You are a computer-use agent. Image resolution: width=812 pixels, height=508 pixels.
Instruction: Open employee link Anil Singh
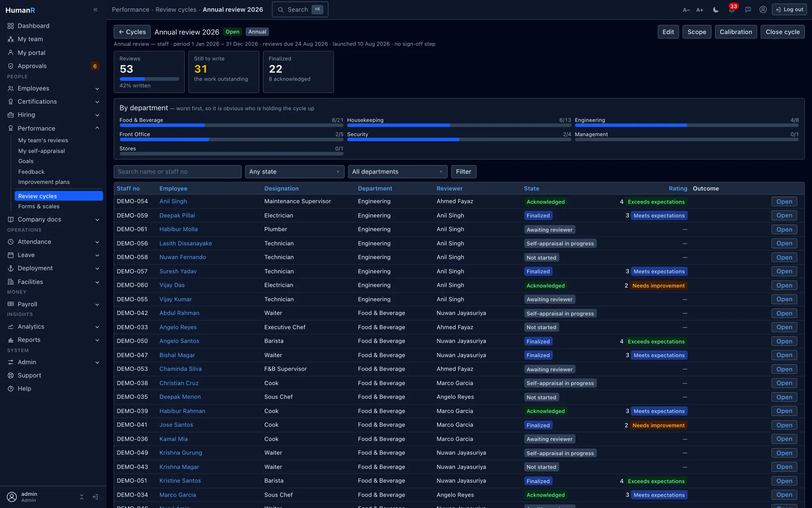[x=173, y=202]
